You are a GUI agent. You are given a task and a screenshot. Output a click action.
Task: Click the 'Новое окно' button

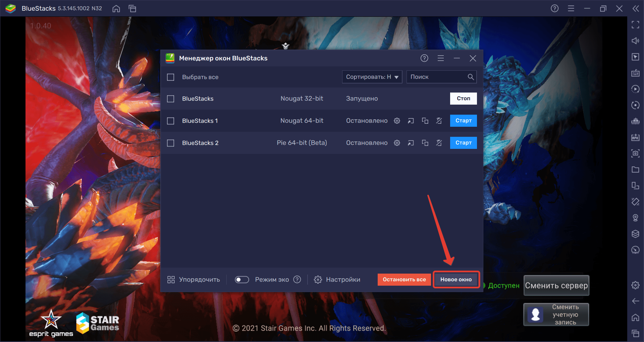point(456,280)
